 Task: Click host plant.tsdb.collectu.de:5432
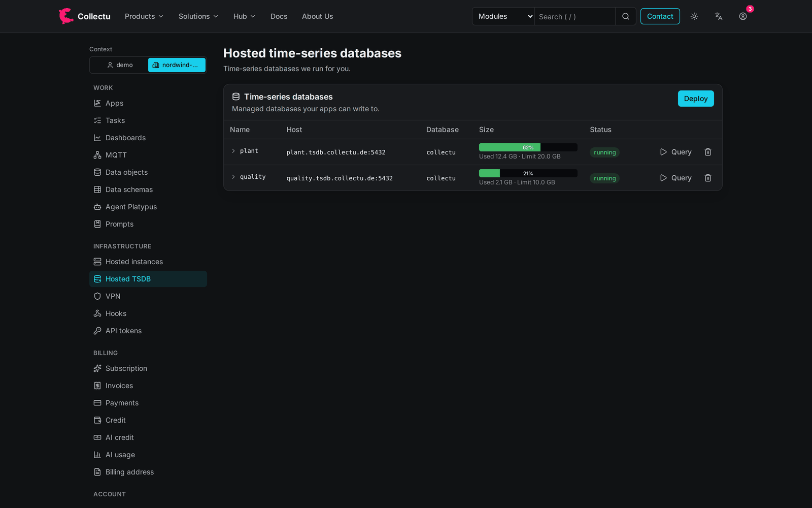coord(336,152)
